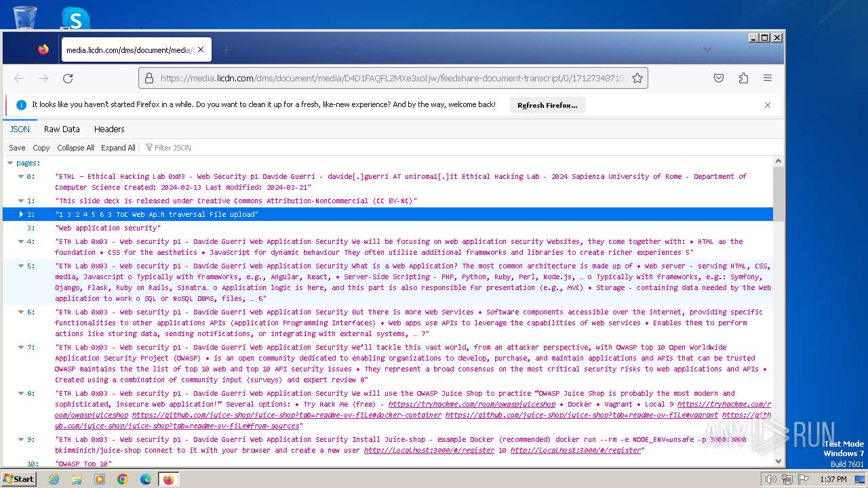Click the volume speaker tray icon

coord(770,479)
